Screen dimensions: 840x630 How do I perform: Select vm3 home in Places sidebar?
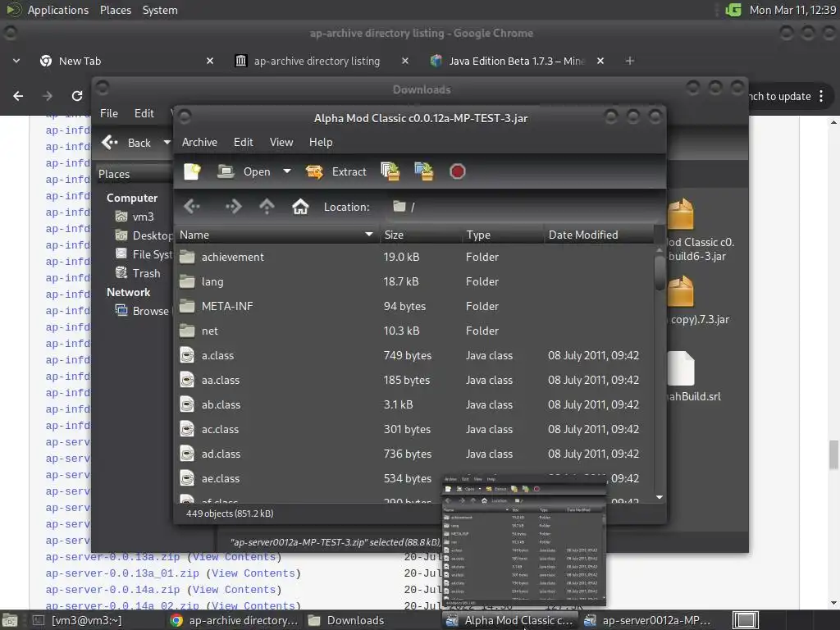click(x=135, y=217)
